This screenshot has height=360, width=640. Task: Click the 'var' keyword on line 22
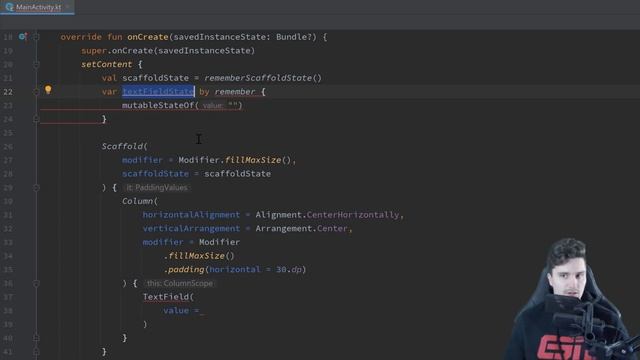click(109, 92)
